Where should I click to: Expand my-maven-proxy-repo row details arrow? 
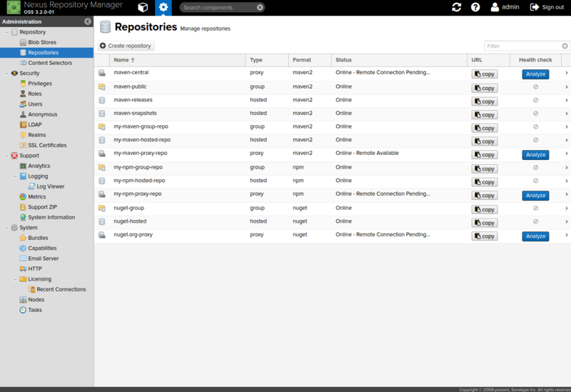click(566, 154)
